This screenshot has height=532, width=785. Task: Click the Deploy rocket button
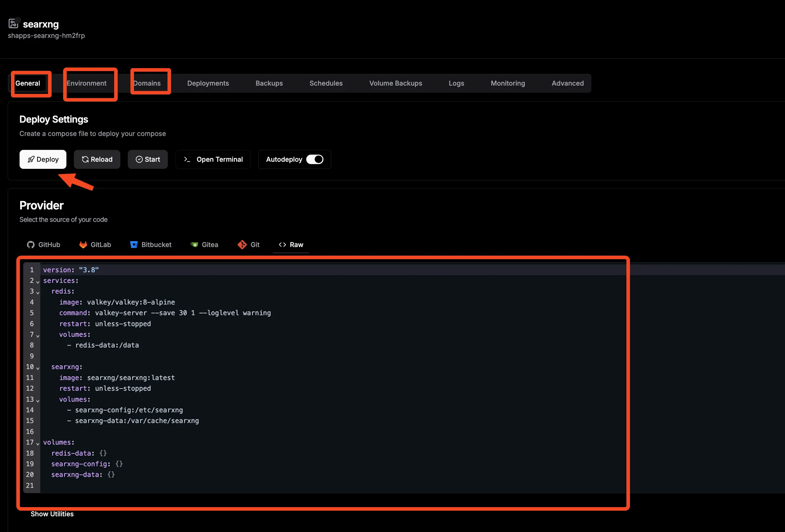[43, 159]
